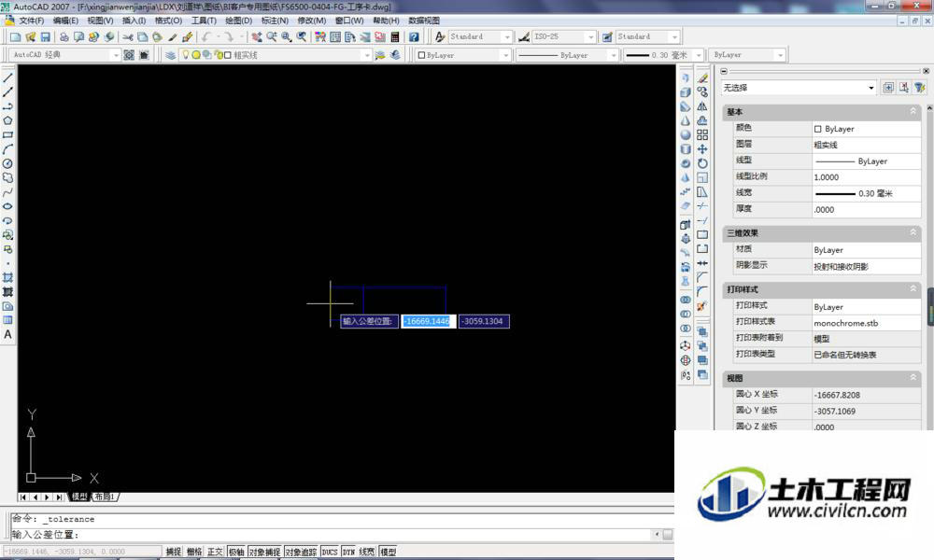This screenshot has width=934, height=560.
Task: Toggle DUCS in the status bar
Action: point(330,553)
